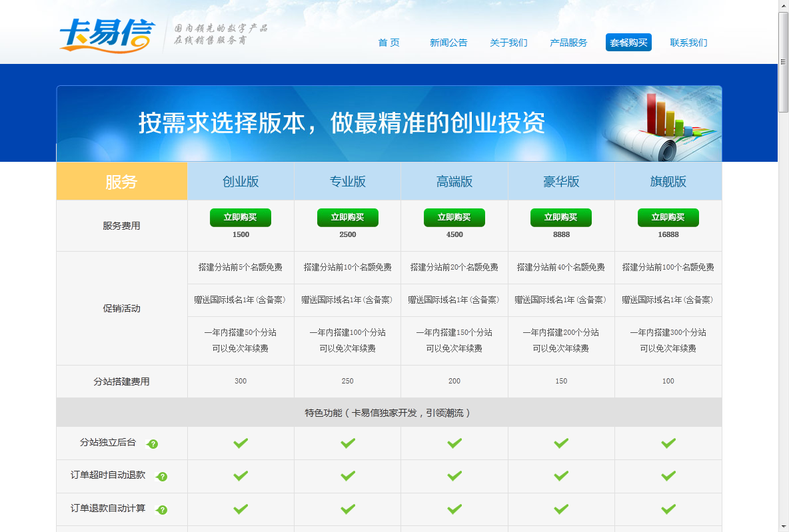Open help icon next to 订单超时自动退款

[x=163, y=477]
